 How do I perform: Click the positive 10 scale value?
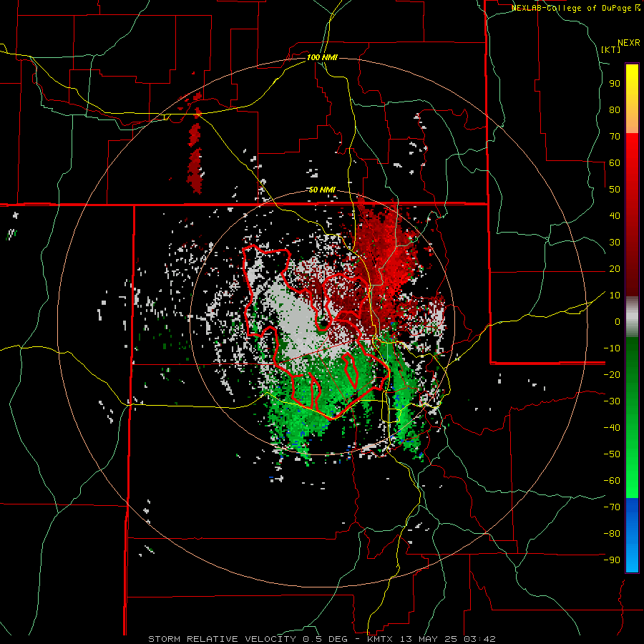(615, 296)
